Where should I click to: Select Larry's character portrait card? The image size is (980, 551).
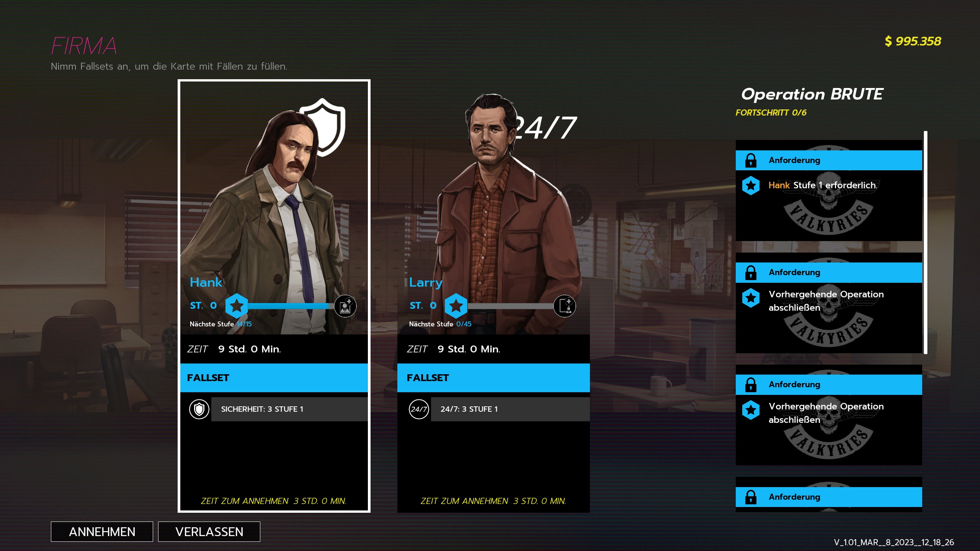[x=493, y=214]
